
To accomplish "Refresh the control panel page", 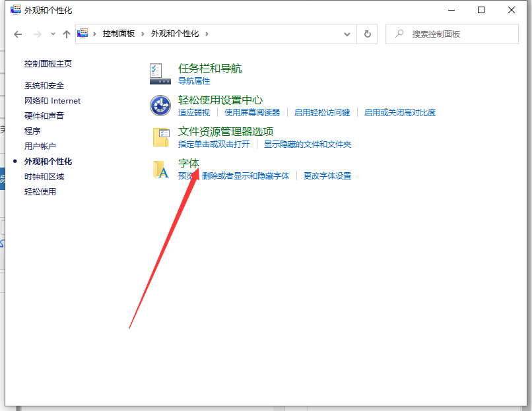I will click(368, 34).
